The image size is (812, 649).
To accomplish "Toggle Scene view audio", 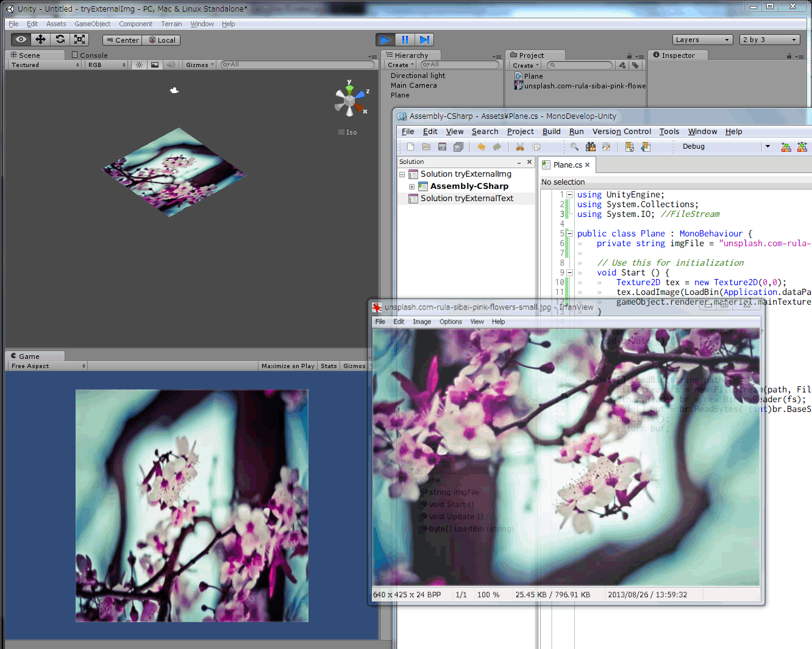I will click(171, 65).
